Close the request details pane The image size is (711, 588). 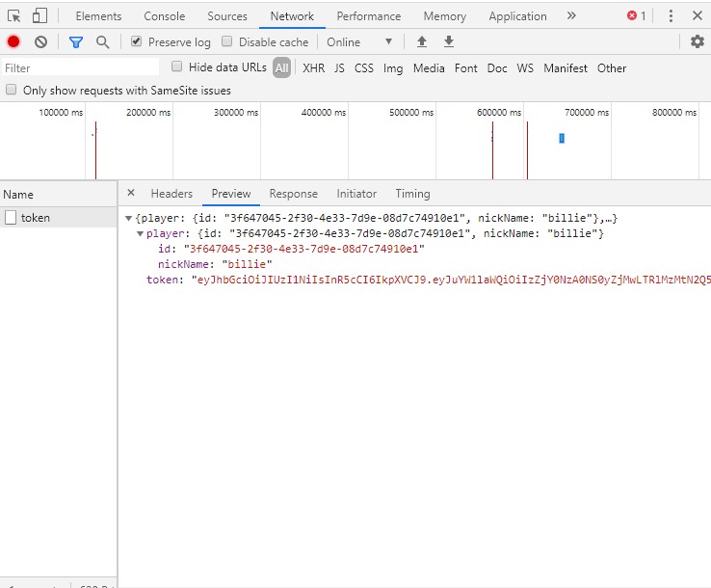131,193
